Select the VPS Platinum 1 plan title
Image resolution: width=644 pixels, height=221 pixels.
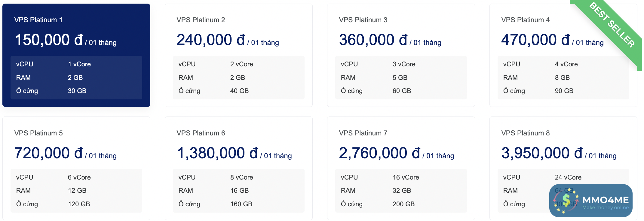click(x=38, y=20)
